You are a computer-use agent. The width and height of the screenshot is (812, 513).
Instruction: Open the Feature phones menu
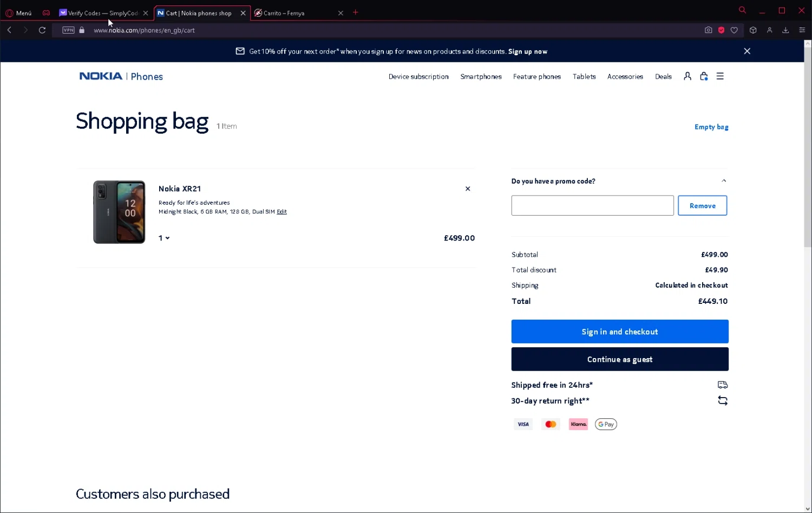pyautogui.click(x=537, y=77)
